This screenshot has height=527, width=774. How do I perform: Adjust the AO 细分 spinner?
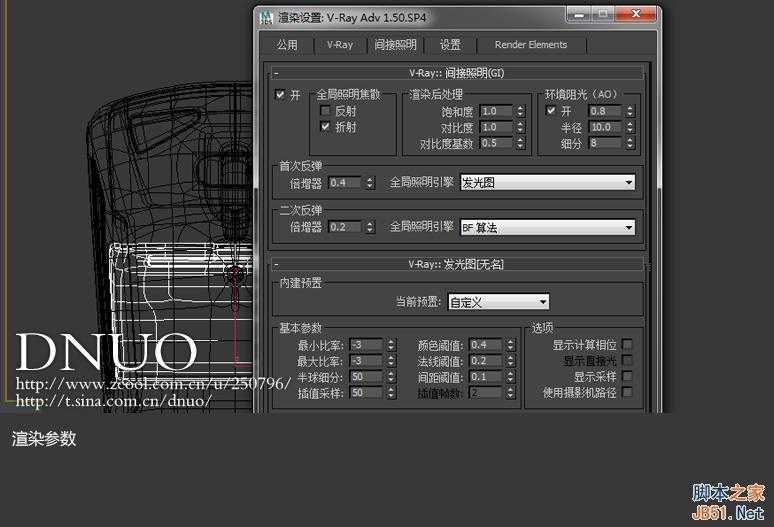(x=630, y=143)
